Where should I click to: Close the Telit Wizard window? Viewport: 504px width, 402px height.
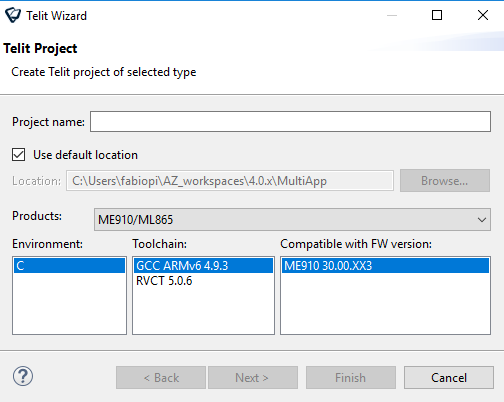coord(483,15)
